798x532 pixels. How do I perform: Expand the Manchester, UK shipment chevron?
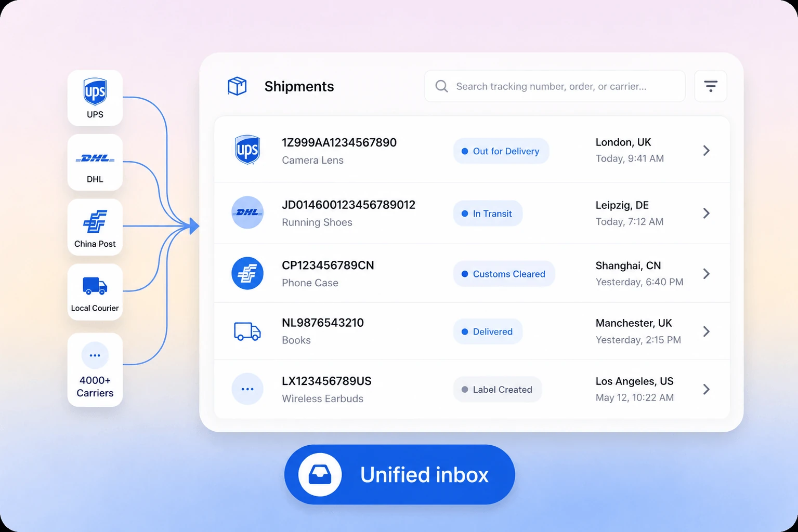tap(707, 331)
